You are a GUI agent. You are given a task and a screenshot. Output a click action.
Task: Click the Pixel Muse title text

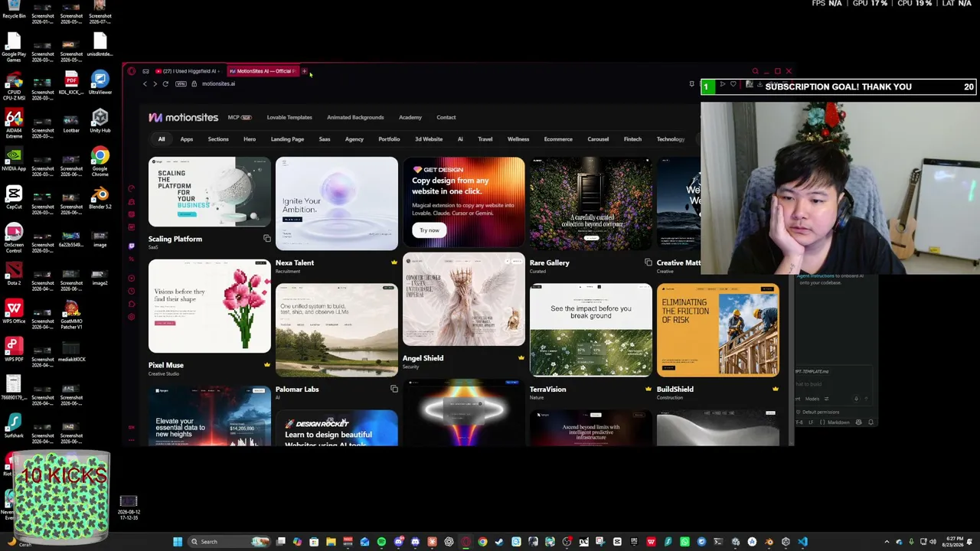(166, 365)
